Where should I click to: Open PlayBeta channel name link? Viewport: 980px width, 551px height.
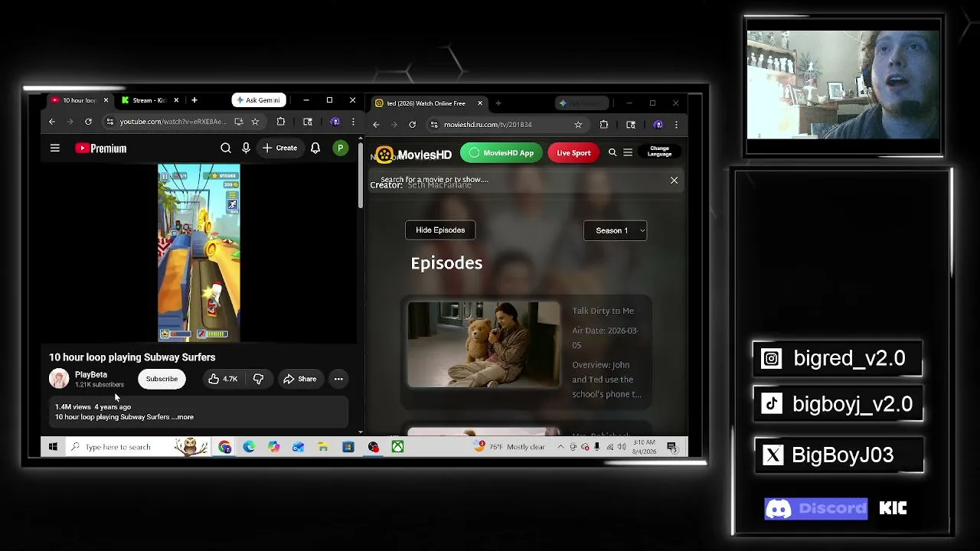[91, 375]
